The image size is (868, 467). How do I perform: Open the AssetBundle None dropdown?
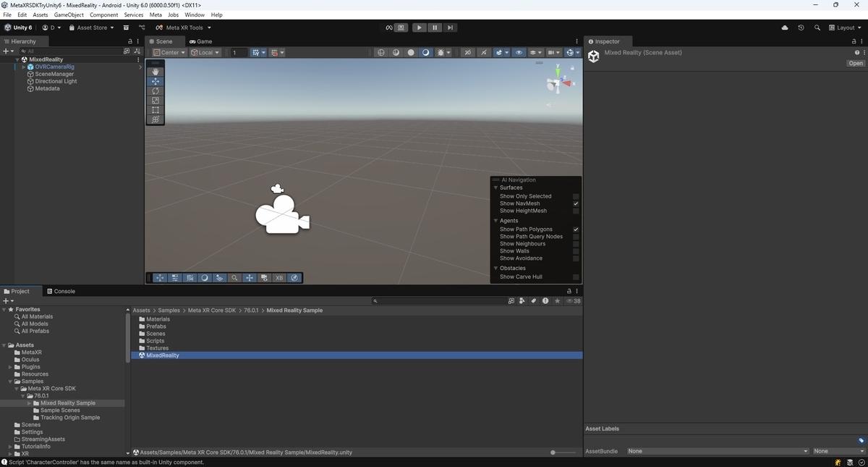718,451
